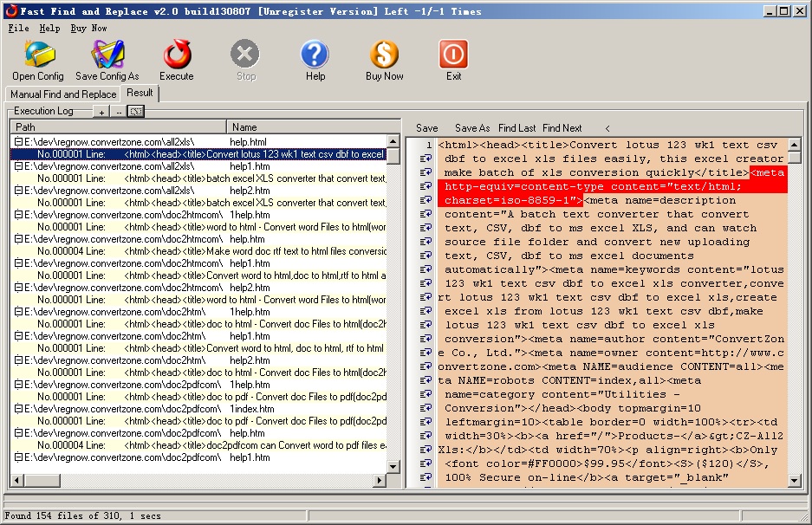Click Find Next in the preview pane

point(562,127)
